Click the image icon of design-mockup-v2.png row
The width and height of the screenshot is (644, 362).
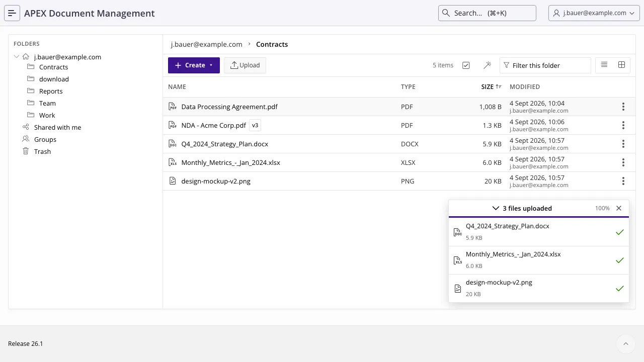click(173, 181)
